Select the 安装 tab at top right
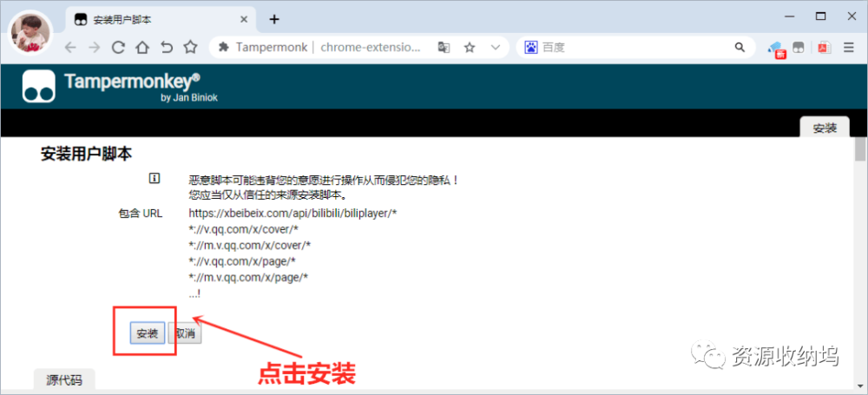 (x=825, y=128)
